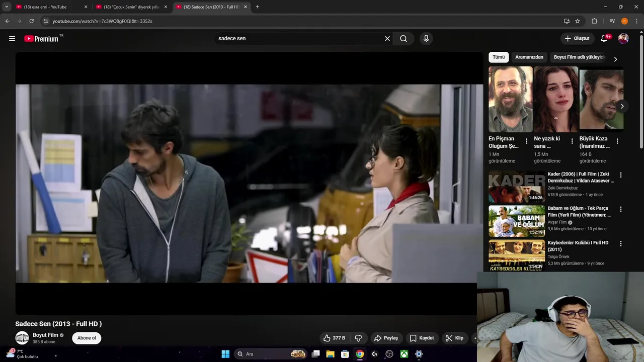Viewport: 644px width, 362px height.
Task: Click the Paylaş share button
Action: click(x=386, y=338)
